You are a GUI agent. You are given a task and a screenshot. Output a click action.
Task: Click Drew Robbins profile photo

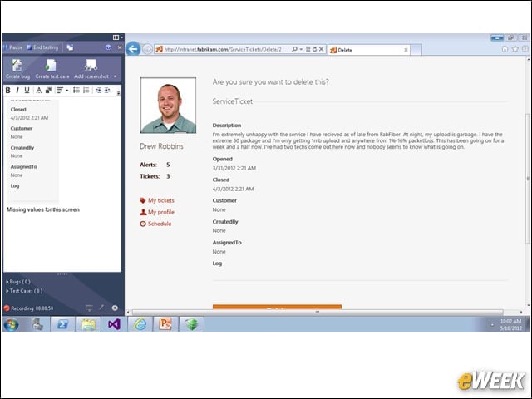(x=168, y=106)
